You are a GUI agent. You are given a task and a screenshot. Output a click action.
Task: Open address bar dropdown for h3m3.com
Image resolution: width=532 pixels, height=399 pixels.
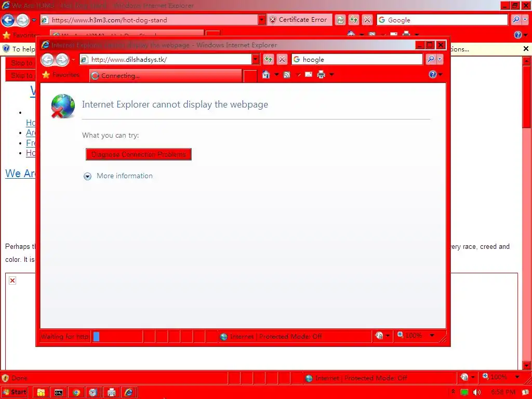click(x=262, y=20)
